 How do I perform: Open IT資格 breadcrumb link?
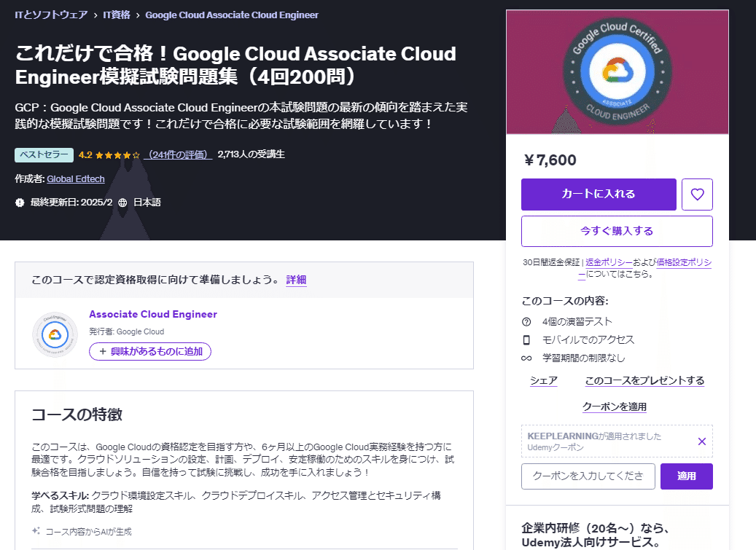[117, 15]
